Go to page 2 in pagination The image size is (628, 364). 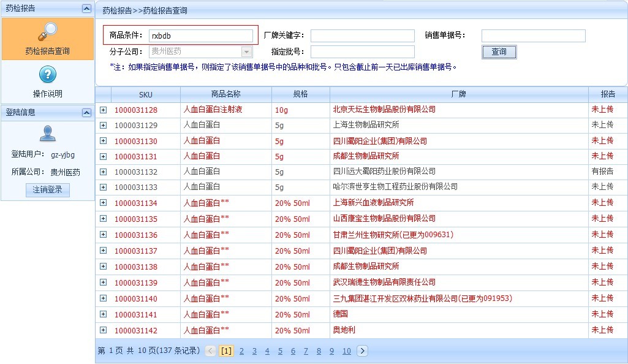point(241,351)
